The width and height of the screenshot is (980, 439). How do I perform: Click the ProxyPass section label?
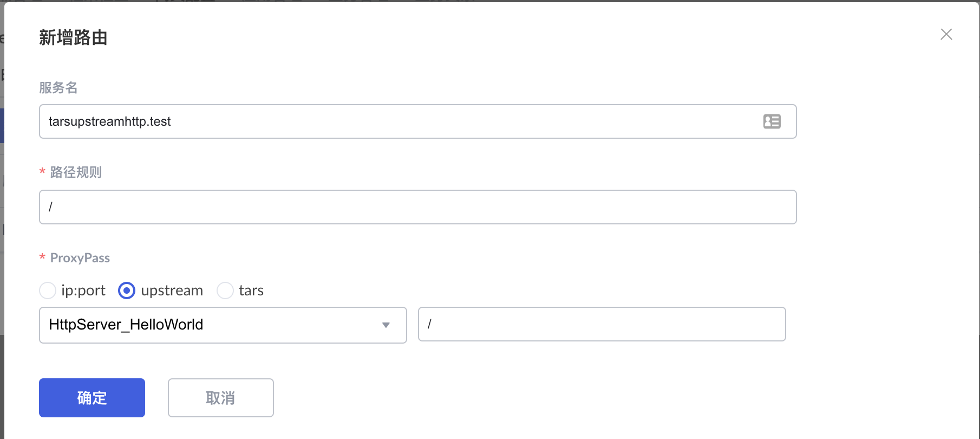tap(80, 258)
